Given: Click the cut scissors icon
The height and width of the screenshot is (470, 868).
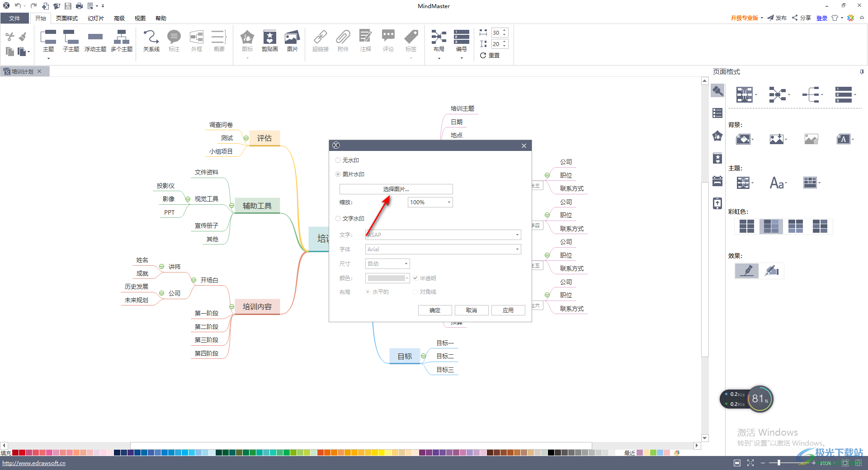Looking at the screenshot, I should 10,37.
